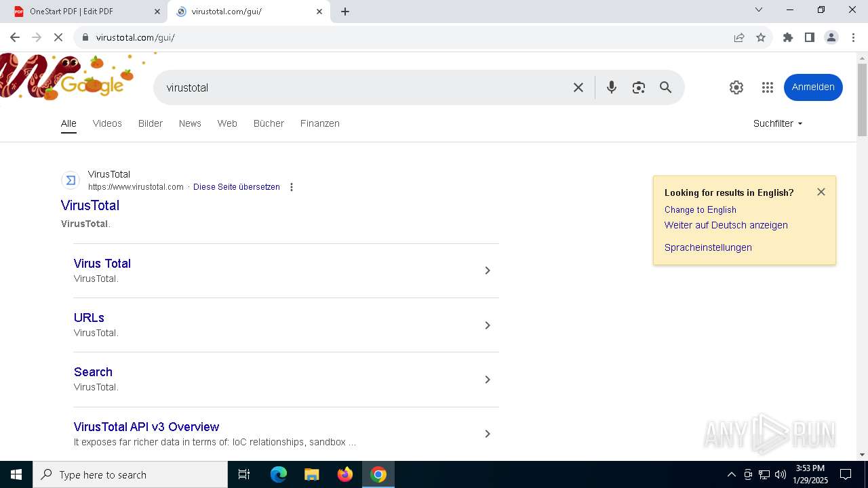Image resolution: width=868 pixels, height=488 pixels.
Task: Click the browser forward arrow
Action: 37,37
